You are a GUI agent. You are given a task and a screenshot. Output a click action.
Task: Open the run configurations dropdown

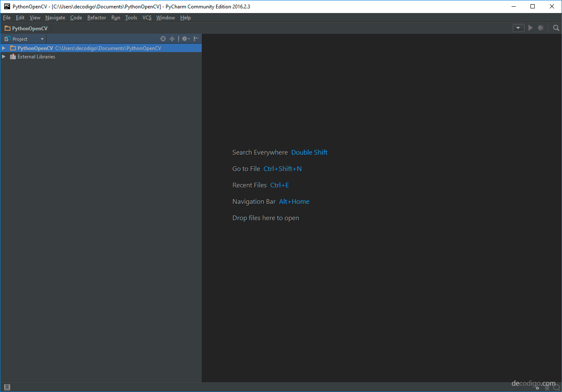[518, 28]
